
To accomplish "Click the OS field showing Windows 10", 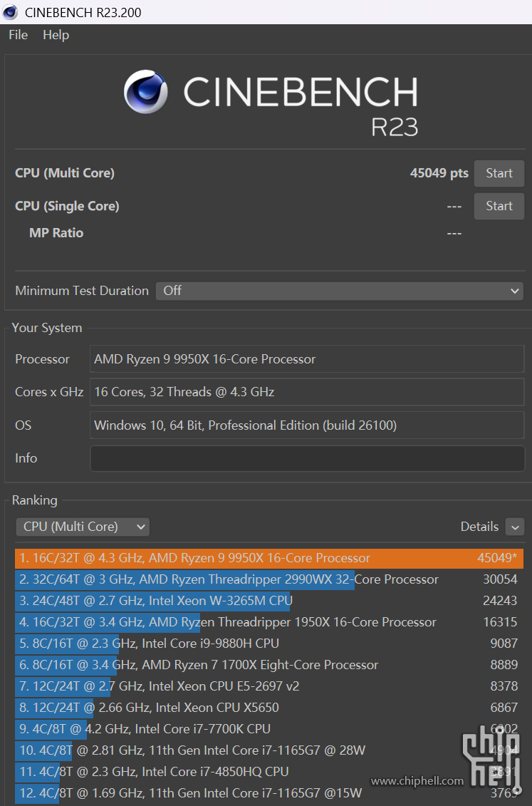I will [x=307, y=425].
